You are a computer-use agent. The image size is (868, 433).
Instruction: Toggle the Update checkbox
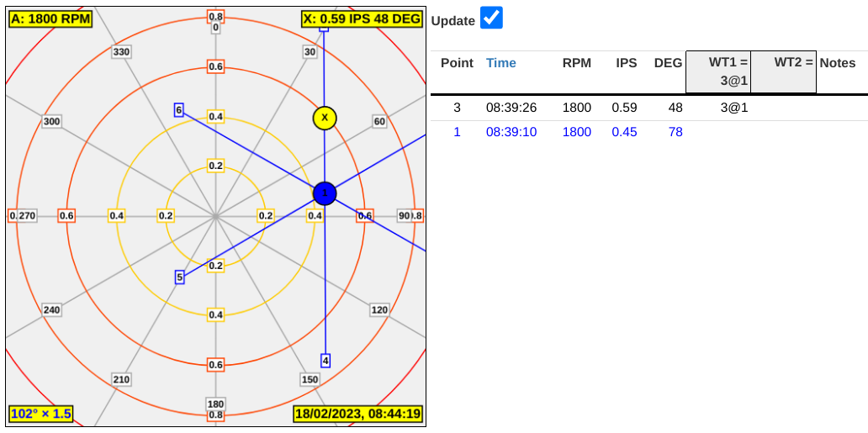[491, 18]
